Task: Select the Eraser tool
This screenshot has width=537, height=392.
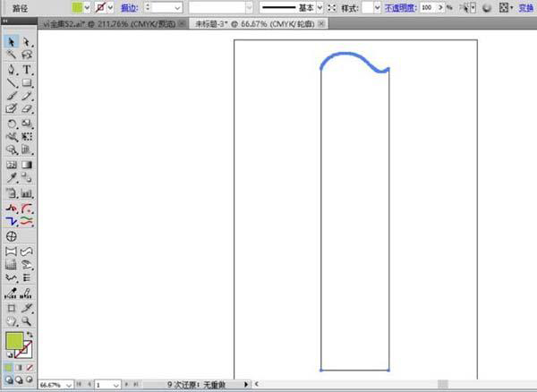Action: [x=26, y=108]
